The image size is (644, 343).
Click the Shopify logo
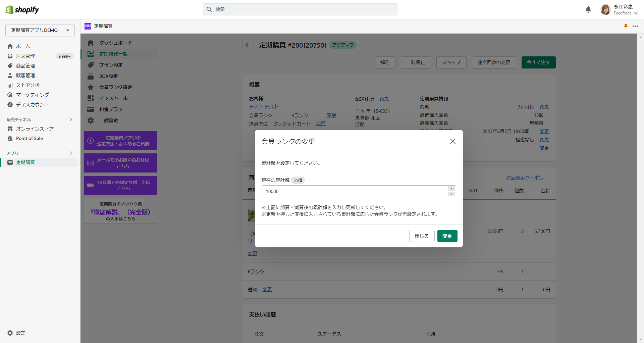[x=22, y=9]
